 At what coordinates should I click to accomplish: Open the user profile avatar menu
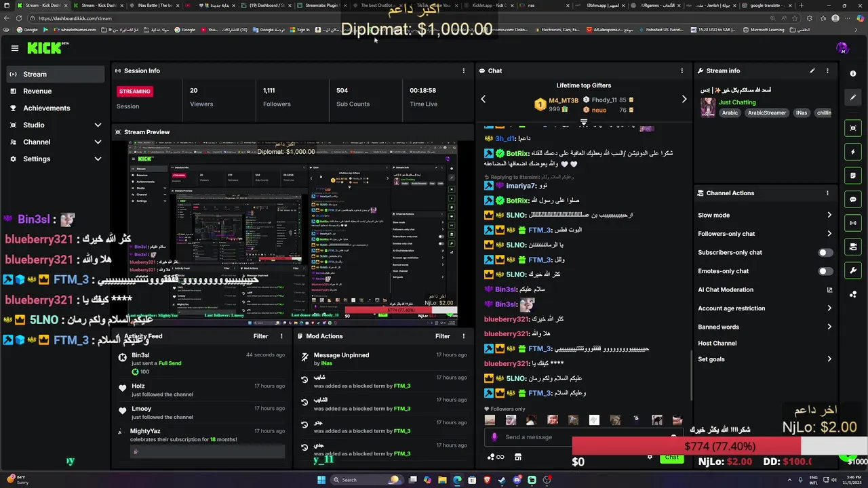point(842,48)
